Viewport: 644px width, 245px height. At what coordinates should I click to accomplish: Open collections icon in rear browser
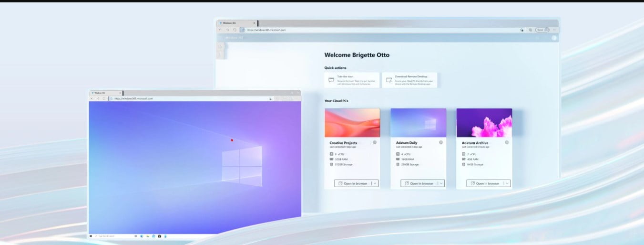[x=530, y=30]
